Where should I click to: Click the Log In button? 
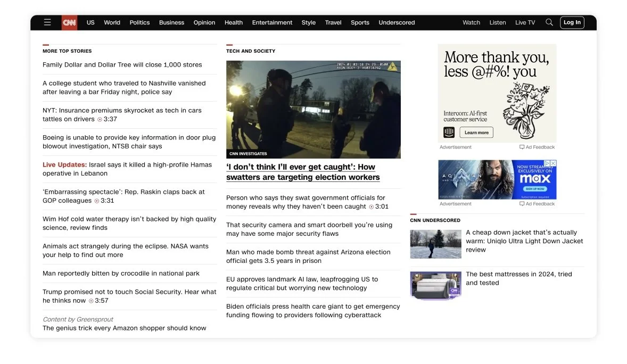click(572, 22)
